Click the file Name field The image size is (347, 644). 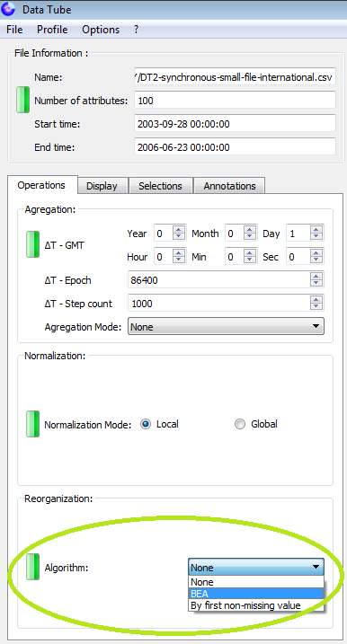click(235, 76)
